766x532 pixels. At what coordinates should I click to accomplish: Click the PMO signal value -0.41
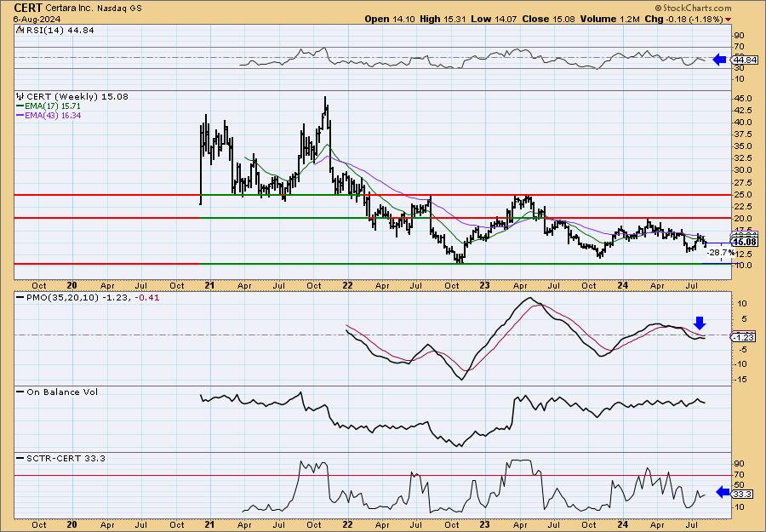(149, 298)
